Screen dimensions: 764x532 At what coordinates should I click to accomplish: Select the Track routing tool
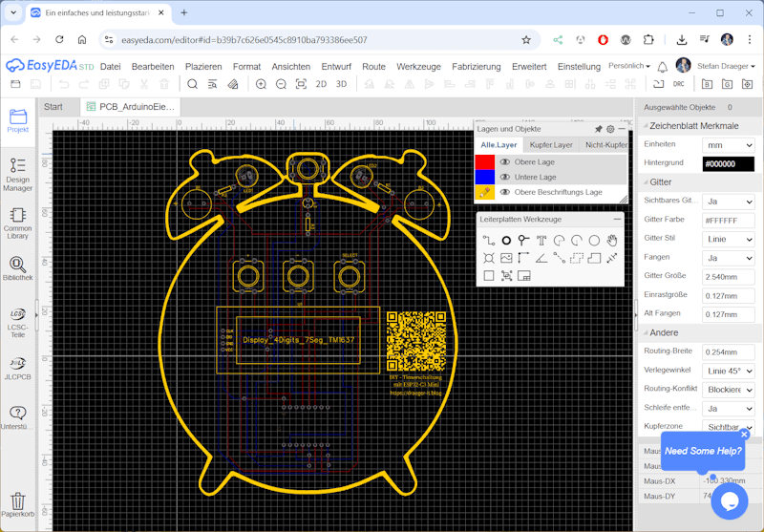[488, 241]
